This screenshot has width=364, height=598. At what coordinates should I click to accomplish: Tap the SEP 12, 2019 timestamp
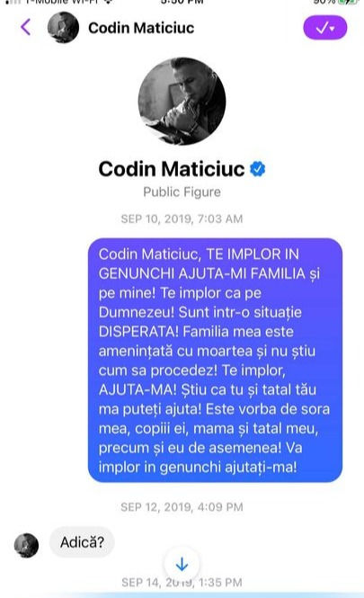(182, 507)
